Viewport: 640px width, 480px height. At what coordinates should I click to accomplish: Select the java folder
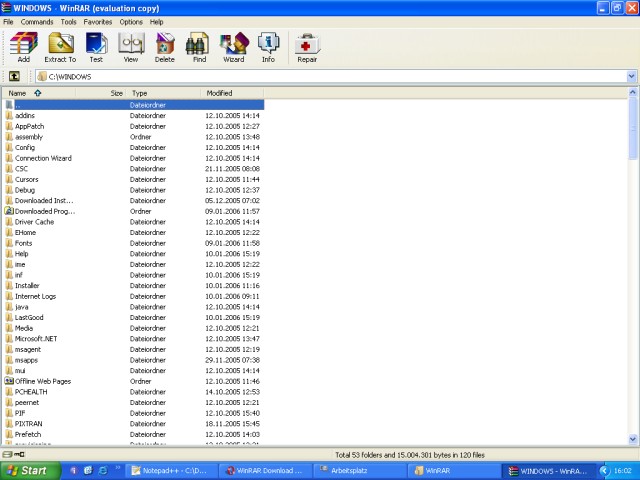22,307
